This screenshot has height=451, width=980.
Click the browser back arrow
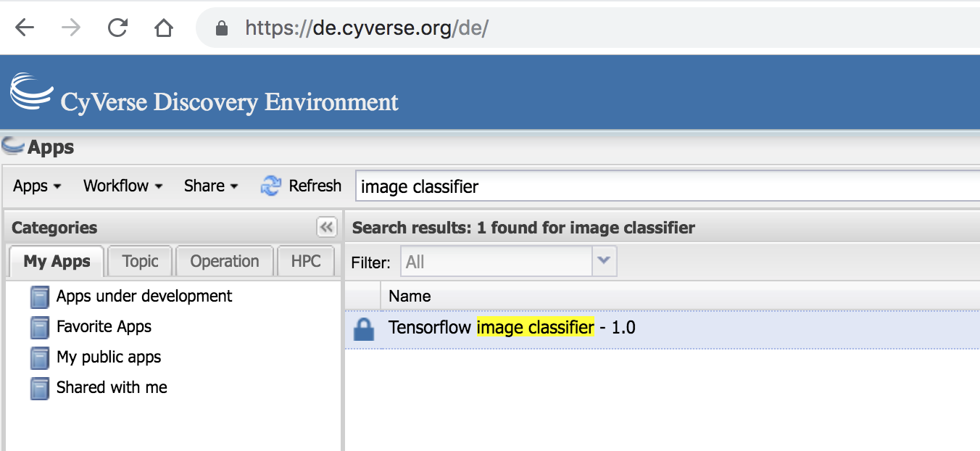tap(25, 28)
